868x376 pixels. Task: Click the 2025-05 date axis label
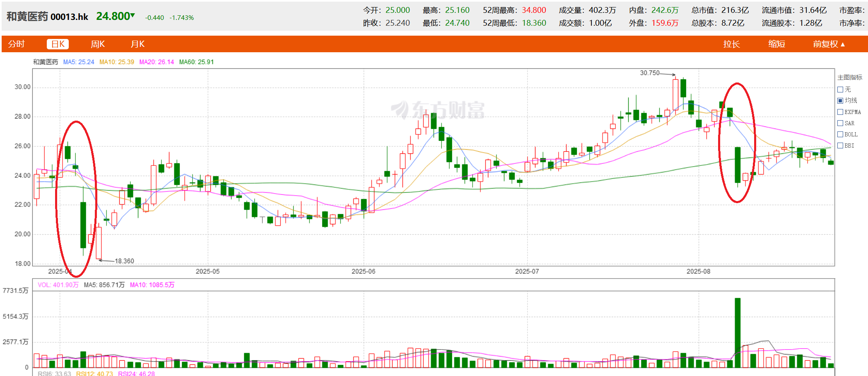tap(207, 272)
